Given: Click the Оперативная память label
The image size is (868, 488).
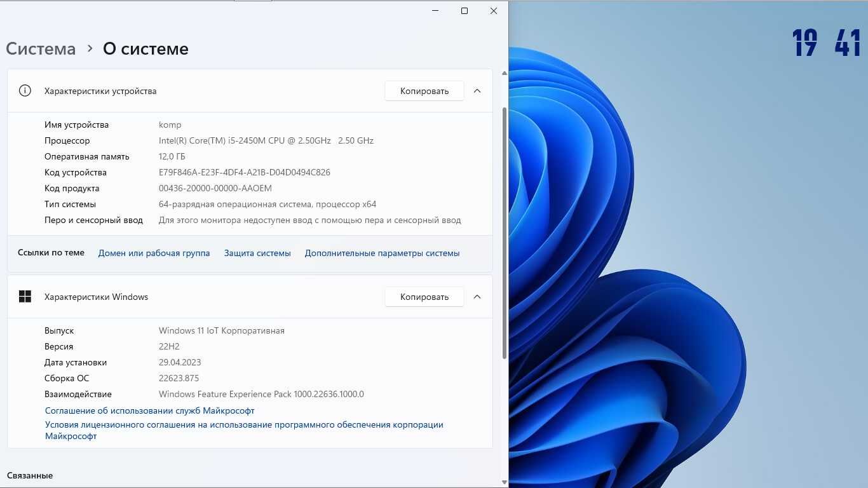Looking at the screenshot, I should 87,156.
